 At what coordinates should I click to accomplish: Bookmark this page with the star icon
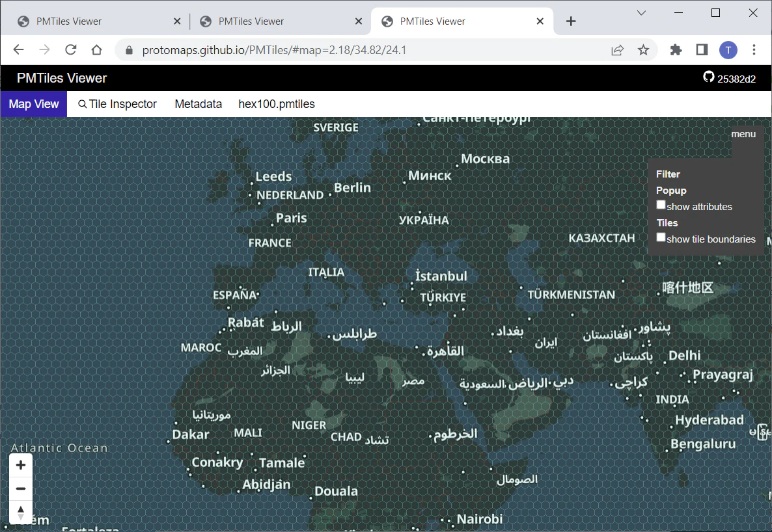click(643, 49)
